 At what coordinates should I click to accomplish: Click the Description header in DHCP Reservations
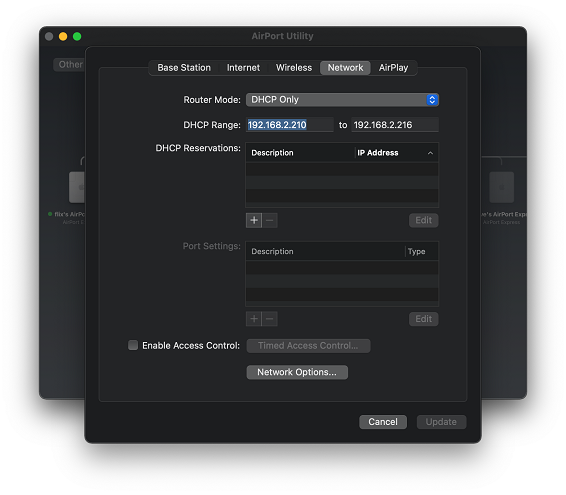pos(272,153)
